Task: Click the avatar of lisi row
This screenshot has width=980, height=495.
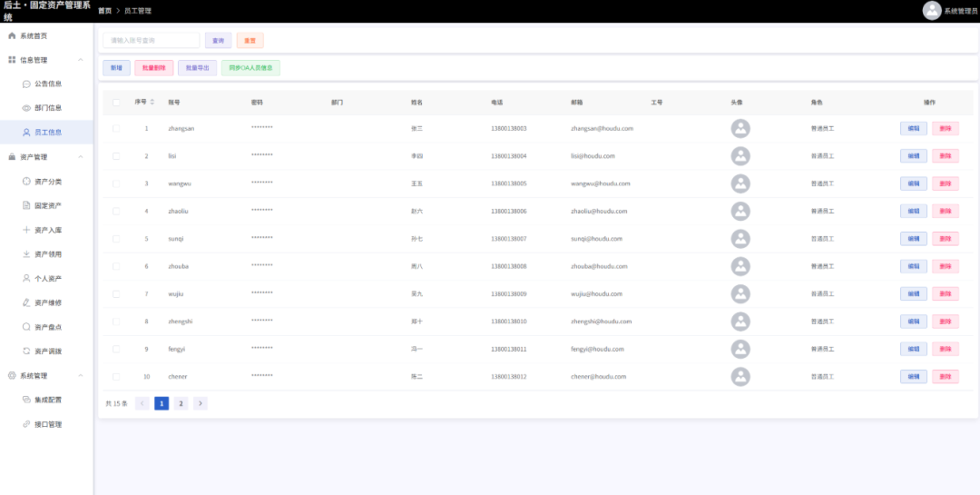Action: click(x=740, y=156)
